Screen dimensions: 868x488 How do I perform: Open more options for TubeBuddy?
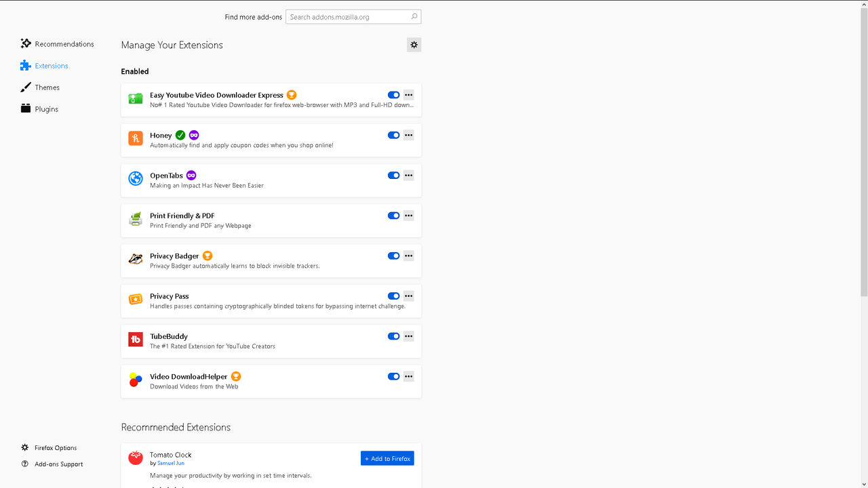click(x=408, y=336)
